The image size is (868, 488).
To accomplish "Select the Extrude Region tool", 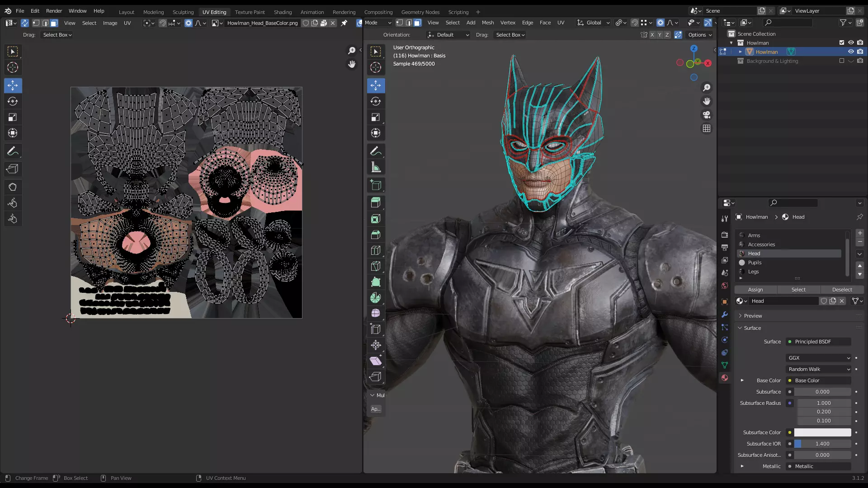I will coord(376,203).
